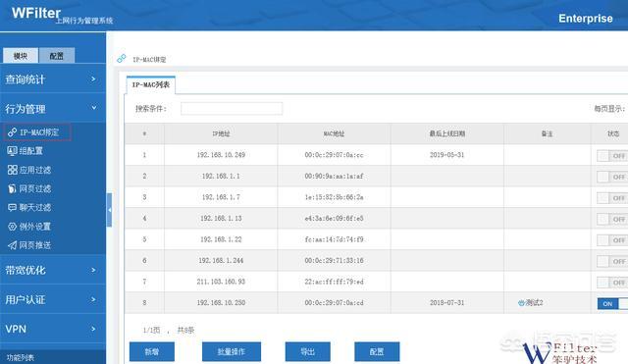Screen dimensions: 628x364
Task: Collapse the sidebar with the arrow handle
Action: (x=109, y=210)
